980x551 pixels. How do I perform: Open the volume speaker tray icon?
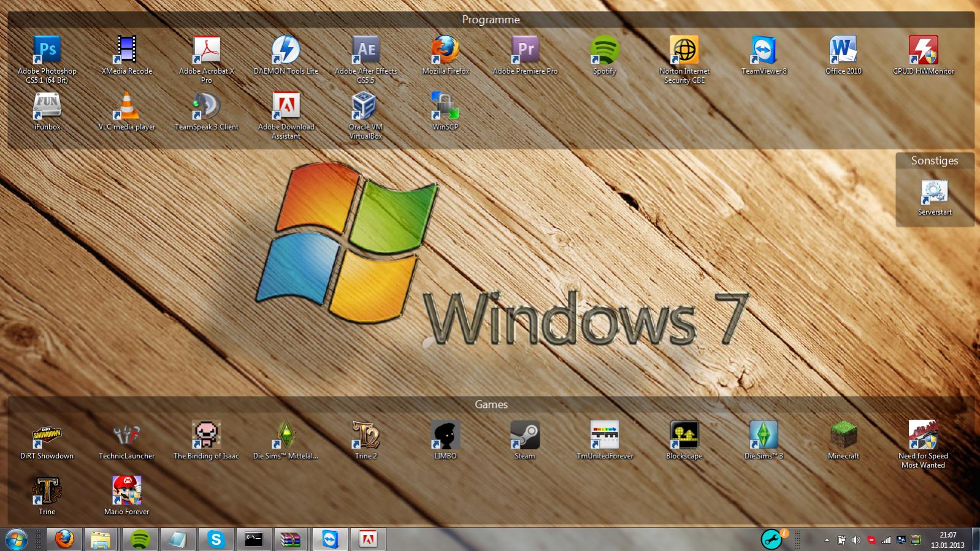point(856,540)
